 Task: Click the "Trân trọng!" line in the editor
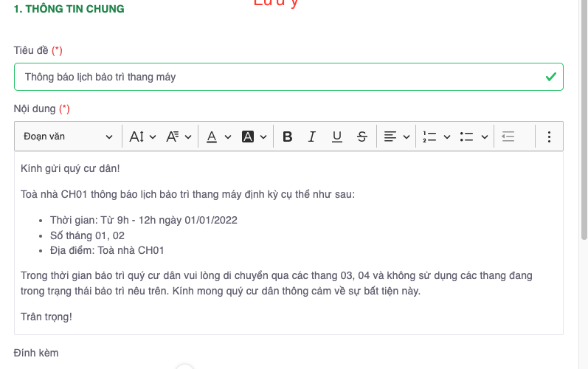point(47,317)
